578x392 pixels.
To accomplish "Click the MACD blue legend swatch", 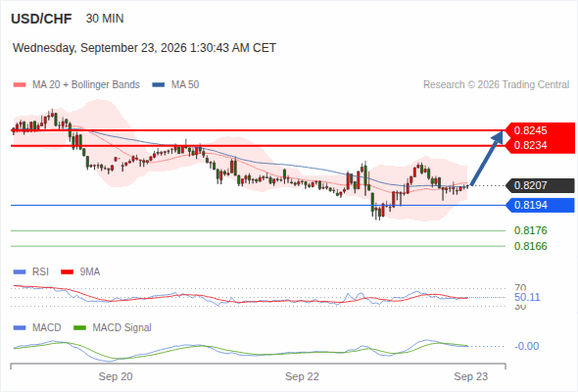I will tap(20, 328).
